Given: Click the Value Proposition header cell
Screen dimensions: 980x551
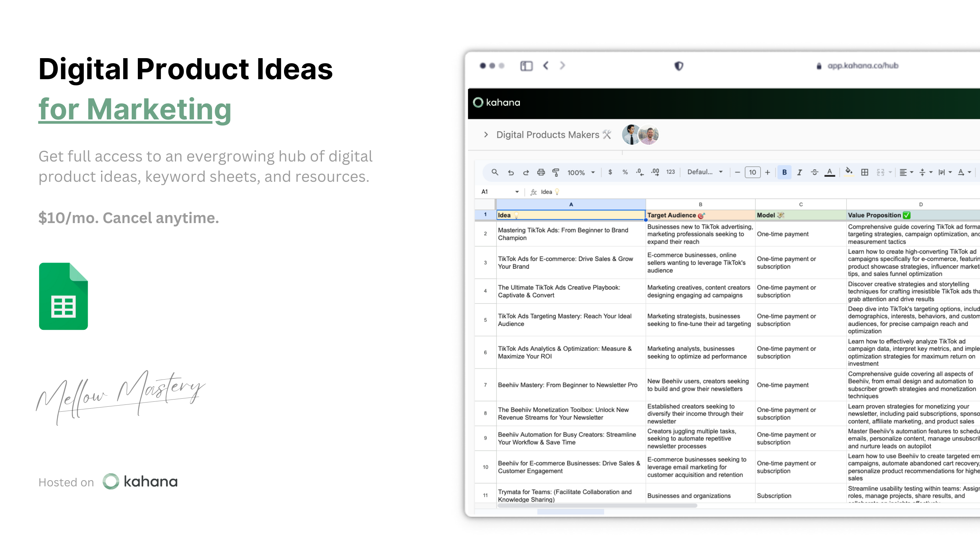Looking at the screenshot, I should point(913,215).
